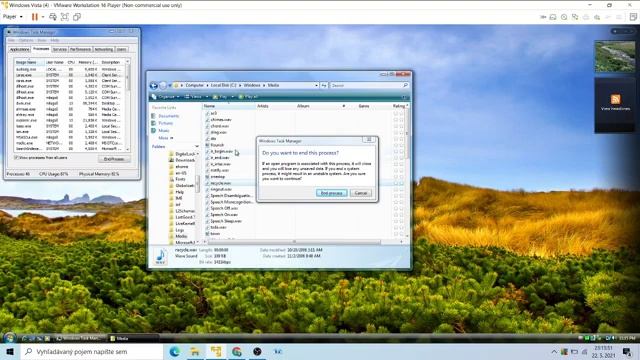Collapse the Folders pane chevron

197,147
